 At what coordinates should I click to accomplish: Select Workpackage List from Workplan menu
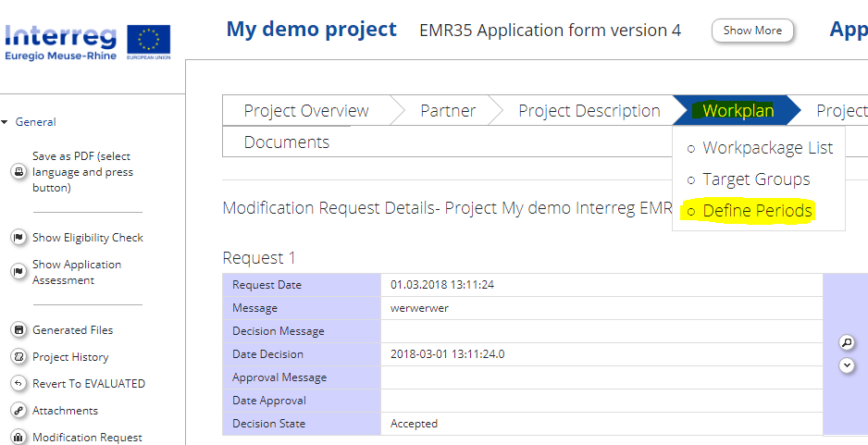[767, 148]
